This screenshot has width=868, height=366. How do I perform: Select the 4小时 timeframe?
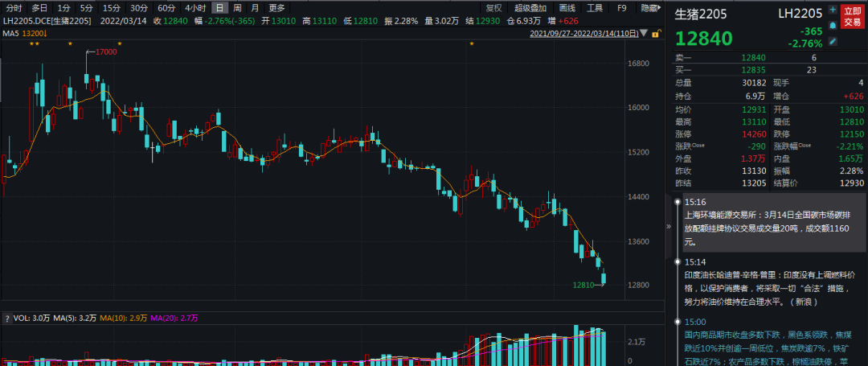(195, 8)
